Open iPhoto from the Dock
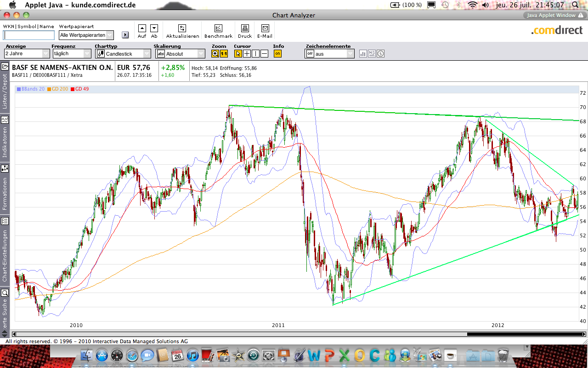This screenshot has height=368, width=588. tap(223, 355)
